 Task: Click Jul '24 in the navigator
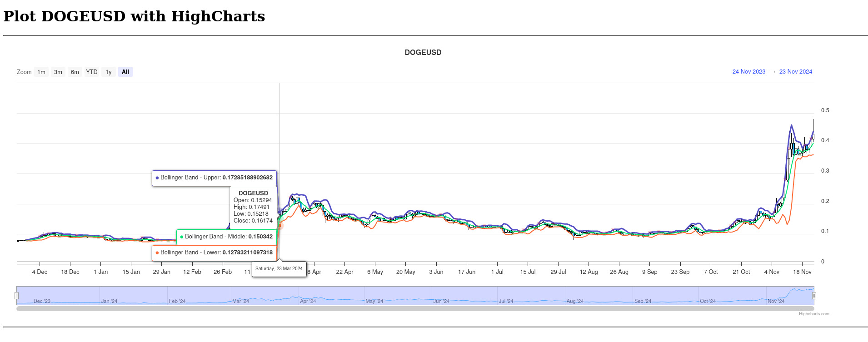click(x=506, y=301)
